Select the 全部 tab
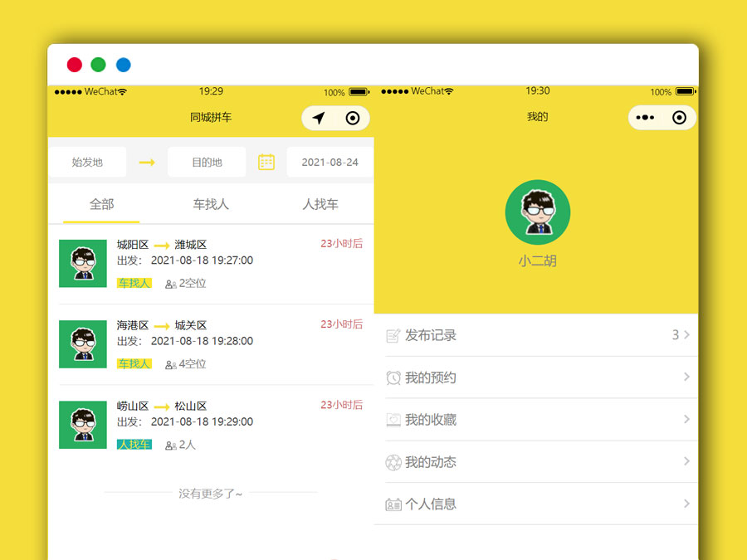This screenshot has width=747, height=560. pos(101,204)
